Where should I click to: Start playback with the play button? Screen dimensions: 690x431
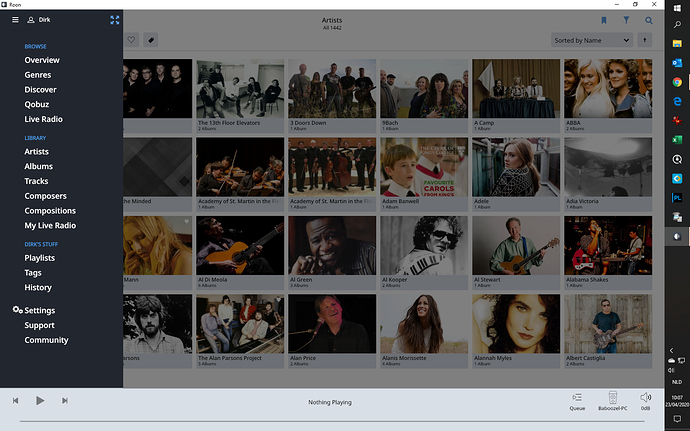coord(40,401)
